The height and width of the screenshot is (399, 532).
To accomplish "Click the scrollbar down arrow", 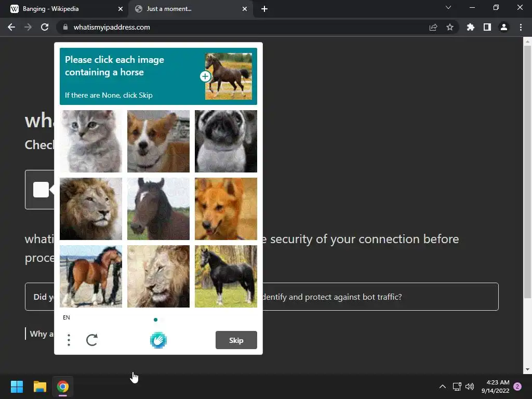I will pos(527,369).
